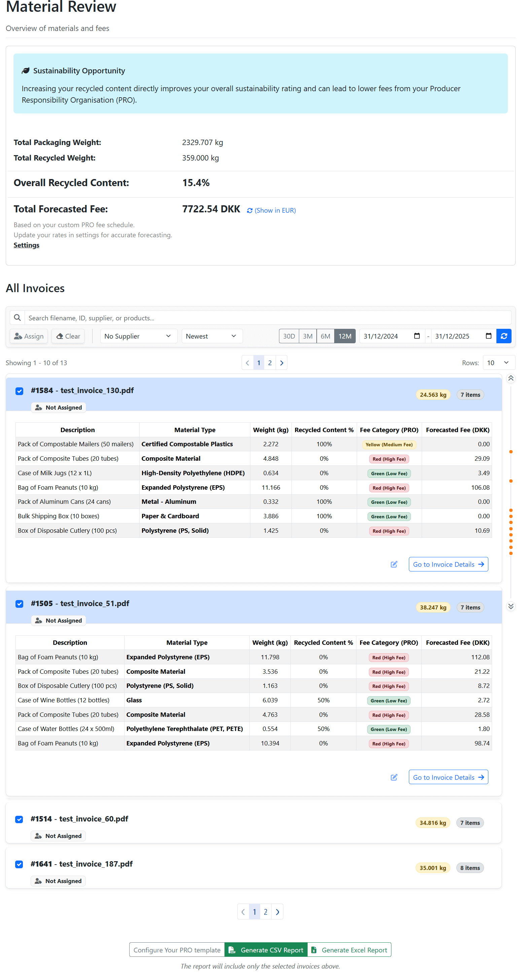
Task: Click 'Certified Compostable Plastics' cell
Action: [195, 444]
